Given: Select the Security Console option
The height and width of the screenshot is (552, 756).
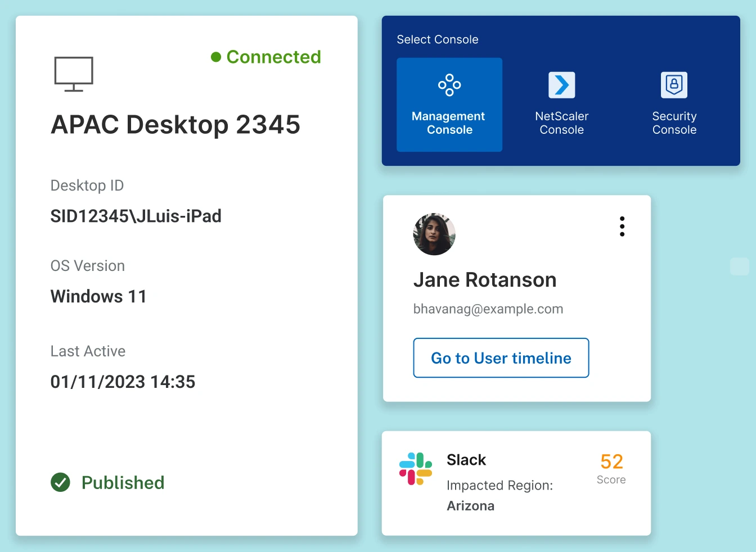Looking at the screenshot, I should click(x=674, y=105).
